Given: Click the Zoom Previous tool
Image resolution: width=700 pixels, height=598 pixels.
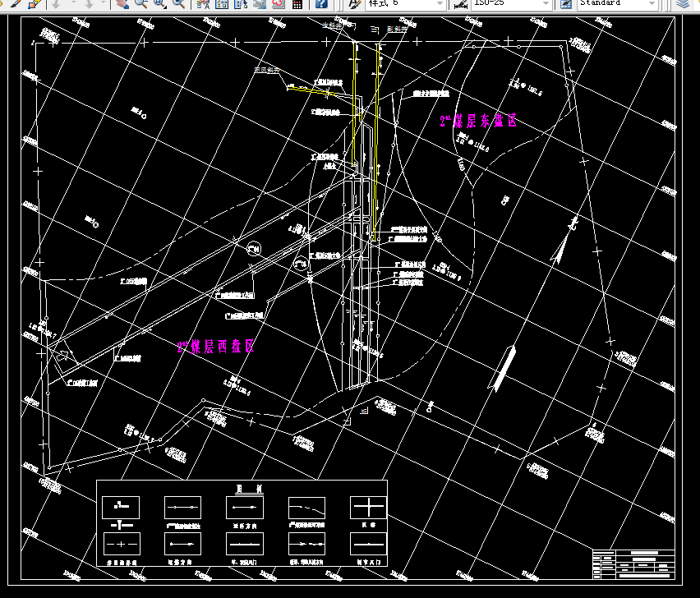Looking at the screenshot, I should click(x=178, y=3).
